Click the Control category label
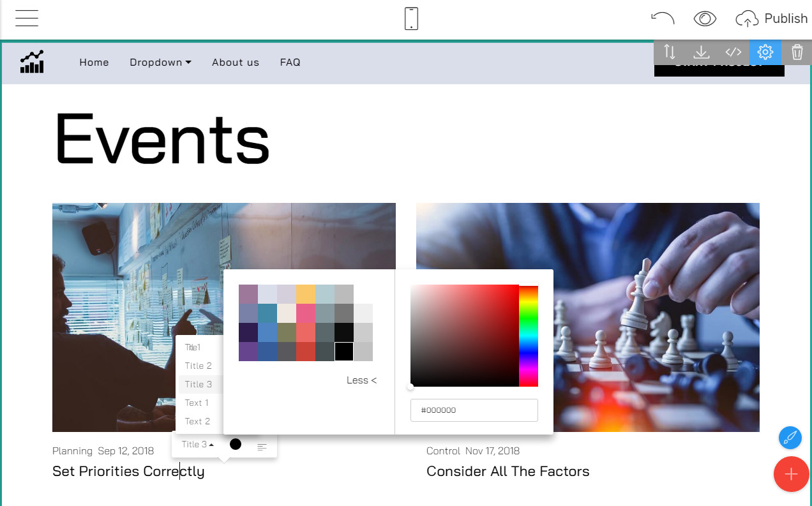The image size is (812, 506). [x=443, y=451]
